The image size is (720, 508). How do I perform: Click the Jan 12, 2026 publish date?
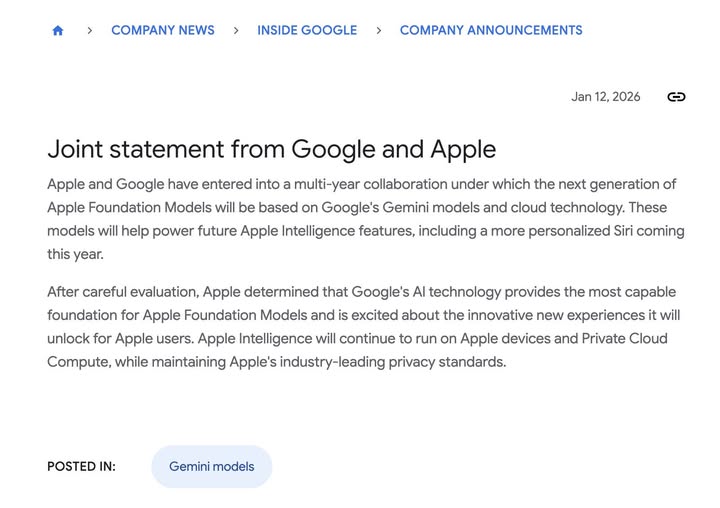605,97
